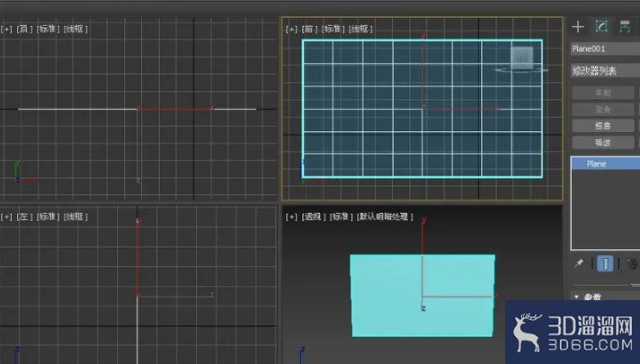Open the perspective viewport [标准] menu
Image resolution: width=640 pixels, height=364 pixels.
pos(341,217)
